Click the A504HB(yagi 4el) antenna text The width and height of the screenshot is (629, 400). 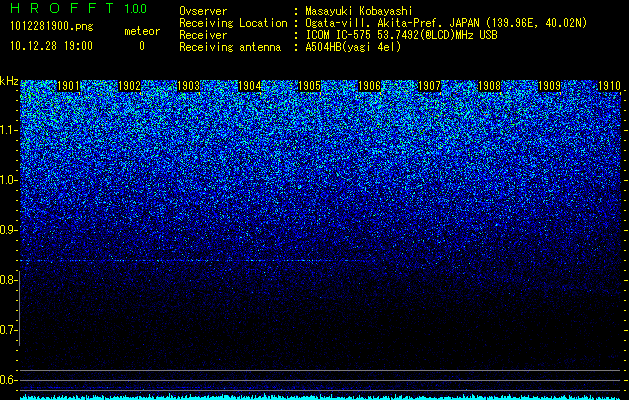pos(353,47)
